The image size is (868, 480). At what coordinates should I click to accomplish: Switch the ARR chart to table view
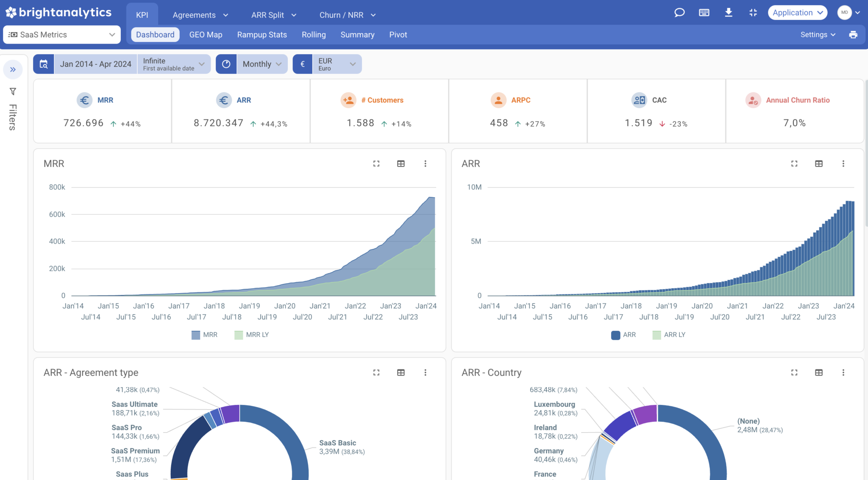tap(819, 164)
